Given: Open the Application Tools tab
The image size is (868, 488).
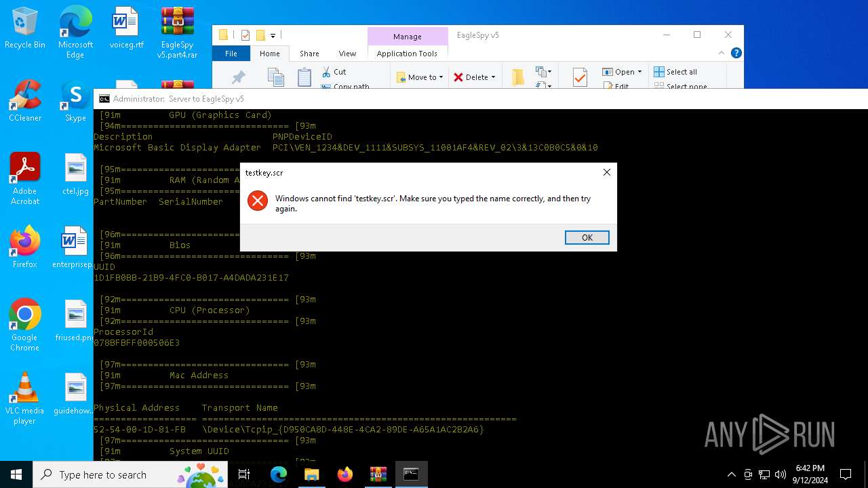Looking at the screenshot, I should (407, 54).
